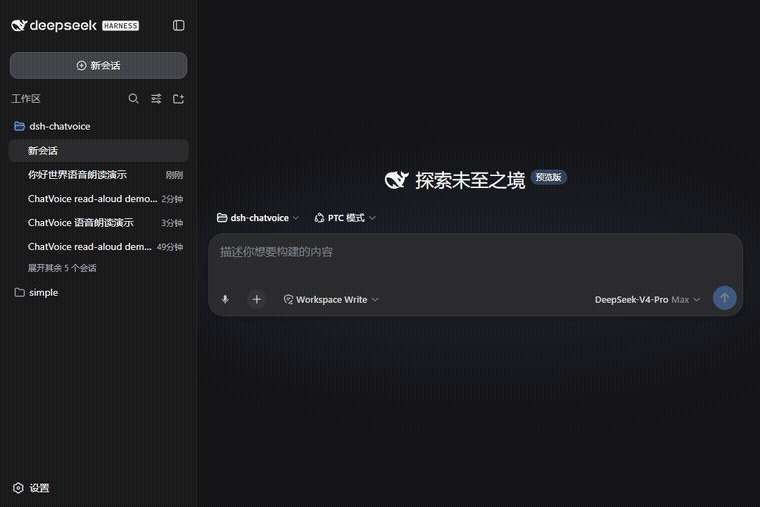The width and height of the screenshot is (760, 507).
Task: Open the dsh-chatvoice workspace dropdown above input
Action: (257, 218)
